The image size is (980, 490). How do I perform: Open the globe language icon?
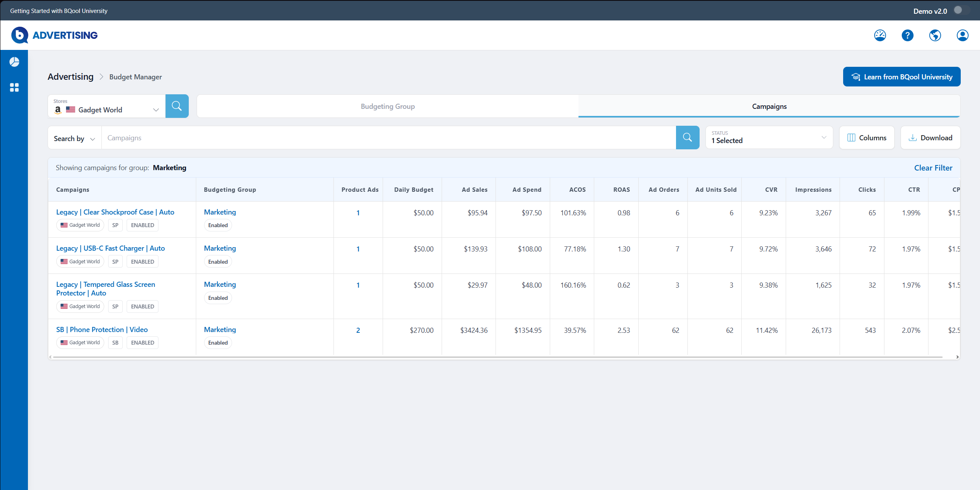pos(935,35)
